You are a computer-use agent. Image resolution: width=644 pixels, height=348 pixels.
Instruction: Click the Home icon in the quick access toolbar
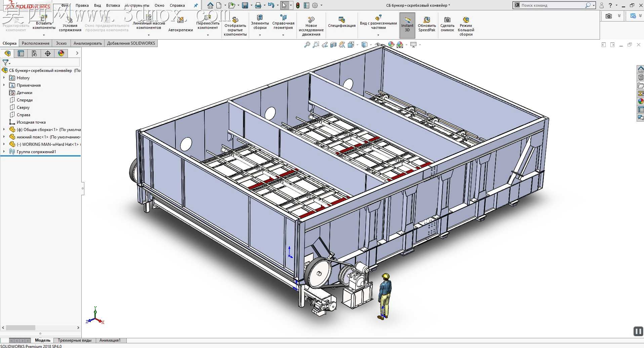pyautogui.click(x=210, y=5)
